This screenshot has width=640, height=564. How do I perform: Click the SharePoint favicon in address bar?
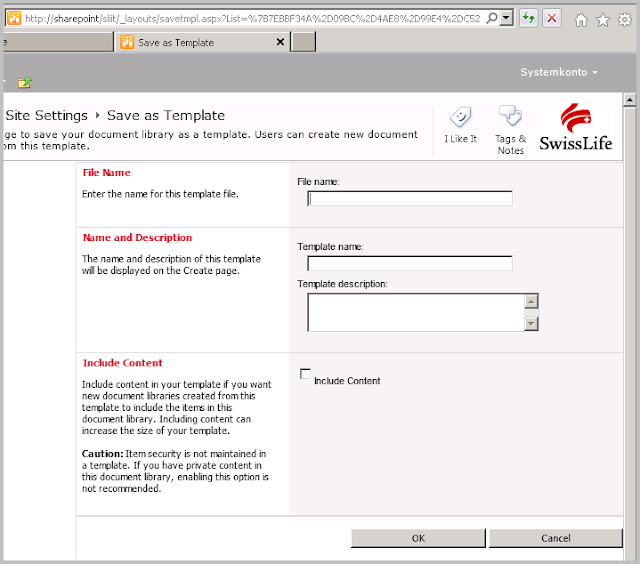point(14,18)
